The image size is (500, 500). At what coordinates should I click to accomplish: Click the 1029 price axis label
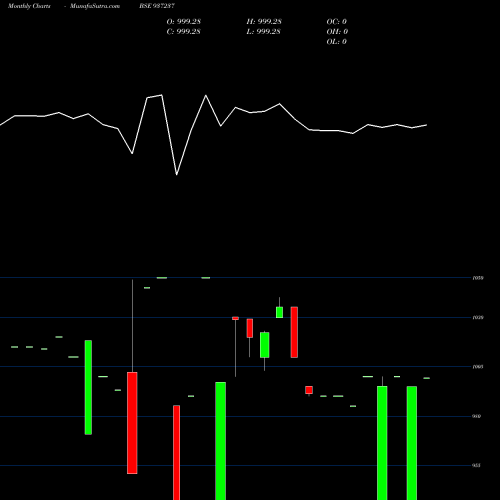[478, 318]
